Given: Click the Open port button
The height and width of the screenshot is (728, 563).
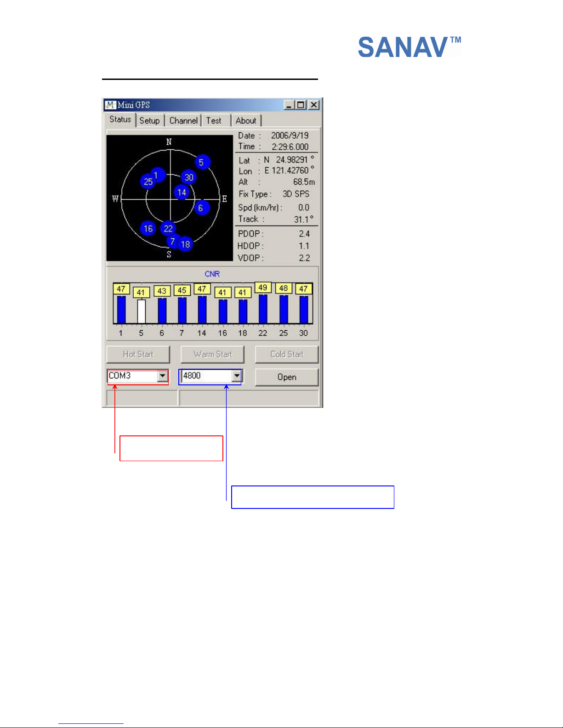Looking at the screenshot, I should [x=287, y=377].
